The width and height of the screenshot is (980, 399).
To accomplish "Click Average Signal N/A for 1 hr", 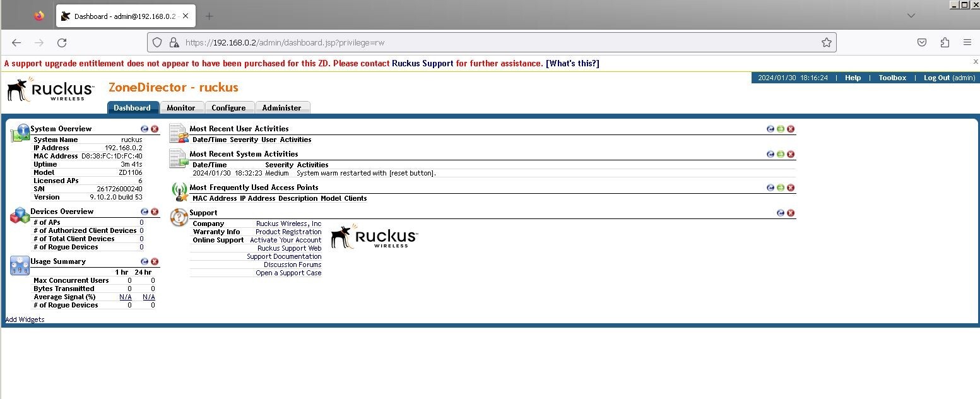I will pyautogui.click(x=126, y=297).
